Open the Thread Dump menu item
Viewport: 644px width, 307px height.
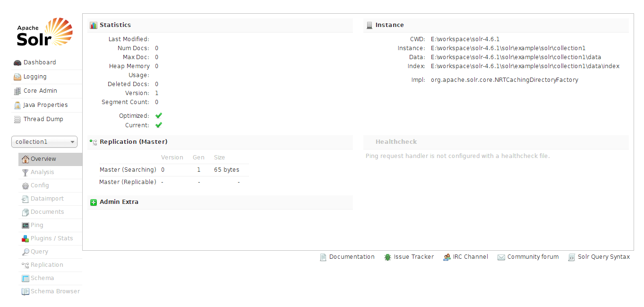tap(47, 119)
